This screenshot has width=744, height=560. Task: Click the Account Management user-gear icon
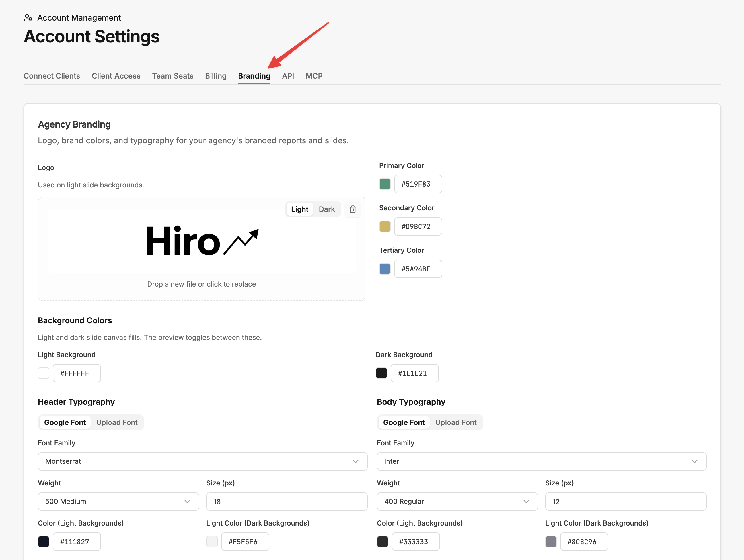tap(28, 17)
